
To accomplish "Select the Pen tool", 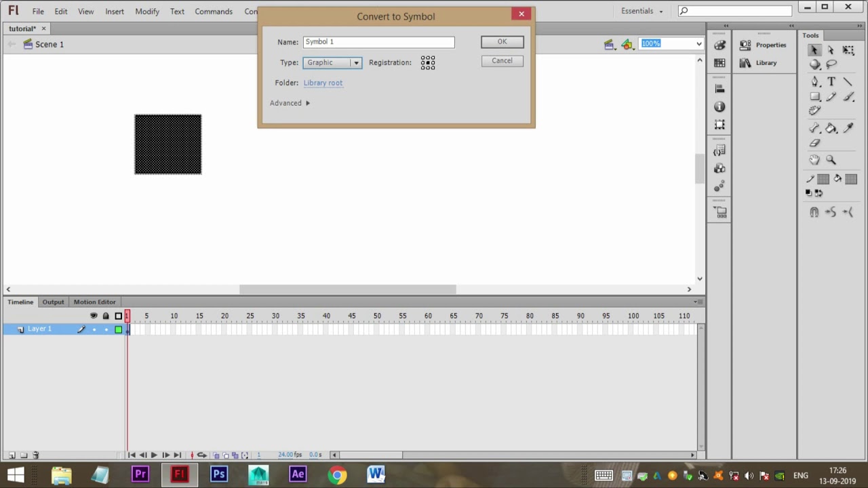I will 814,81.
